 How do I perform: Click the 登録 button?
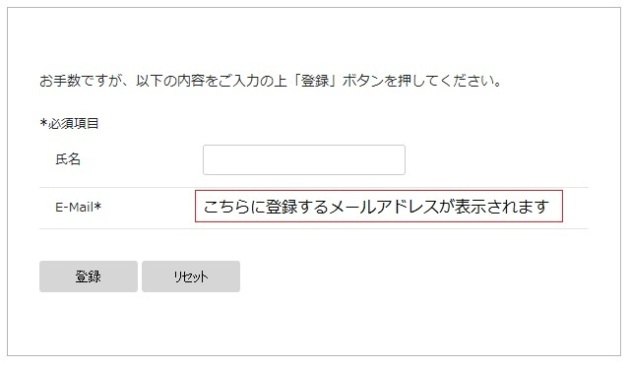coord(88,277)
